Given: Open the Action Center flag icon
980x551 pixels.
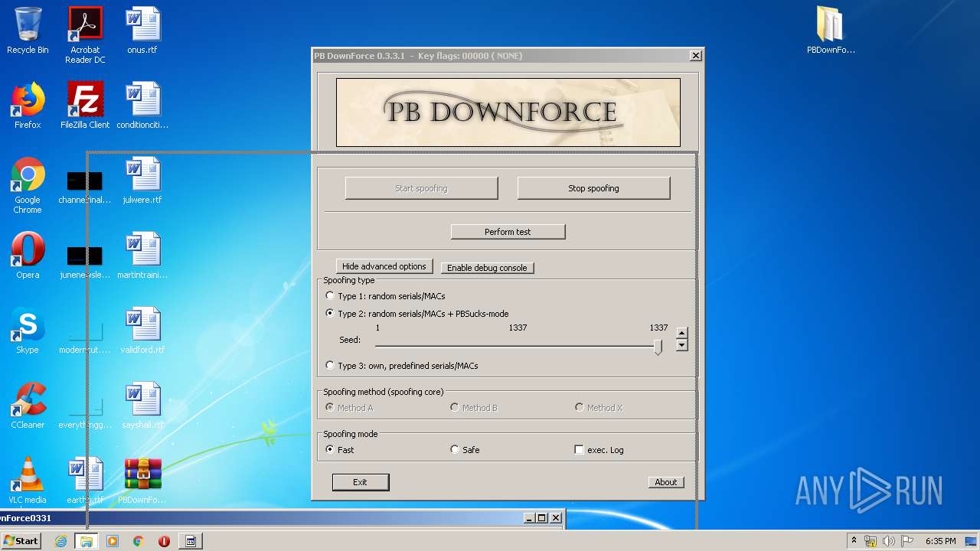Looking at the screenshot, I should point(907,541).
